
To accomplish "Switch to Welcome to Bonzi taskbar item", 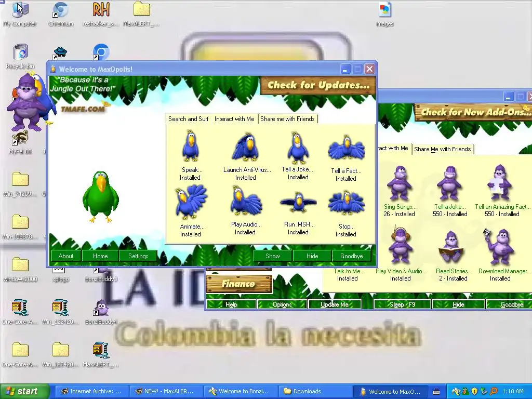I will pyautogui.click(x=240, y=391).
